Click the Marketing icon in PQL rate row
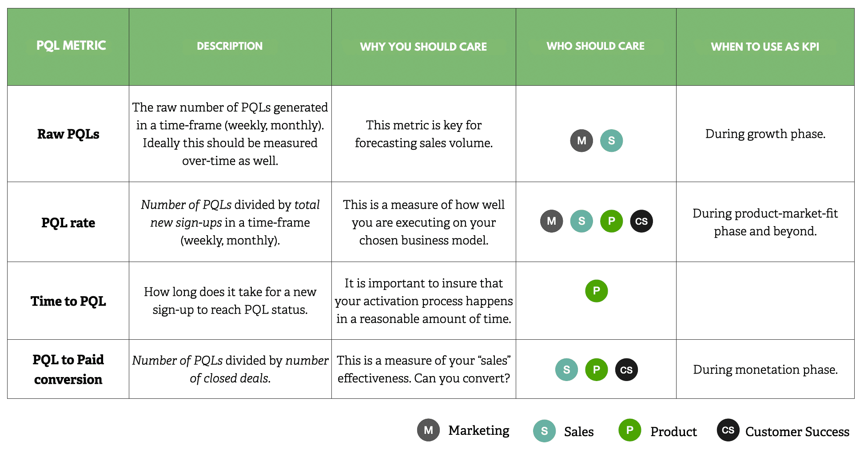868x453 pixels. click(551, 221)
